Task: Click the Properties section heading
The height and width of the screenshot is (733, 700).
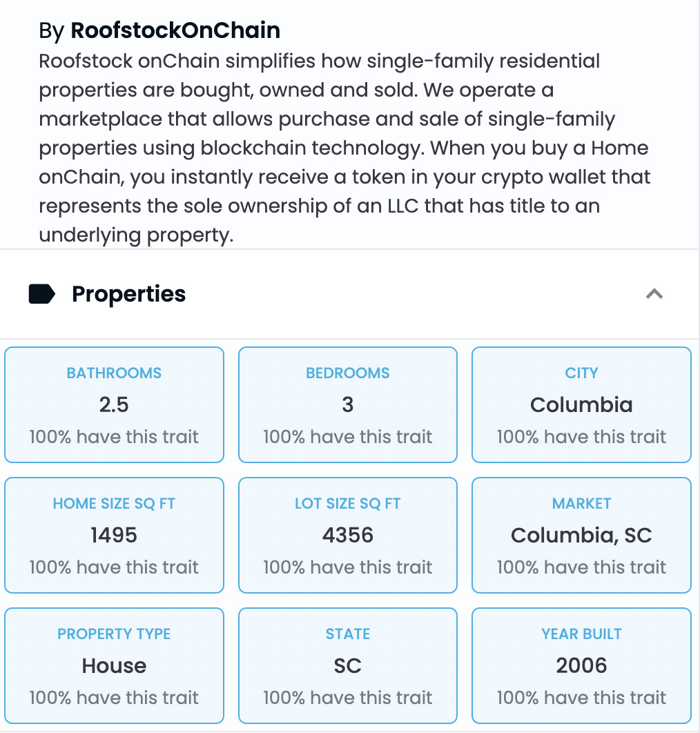Action: click(128, 294)
